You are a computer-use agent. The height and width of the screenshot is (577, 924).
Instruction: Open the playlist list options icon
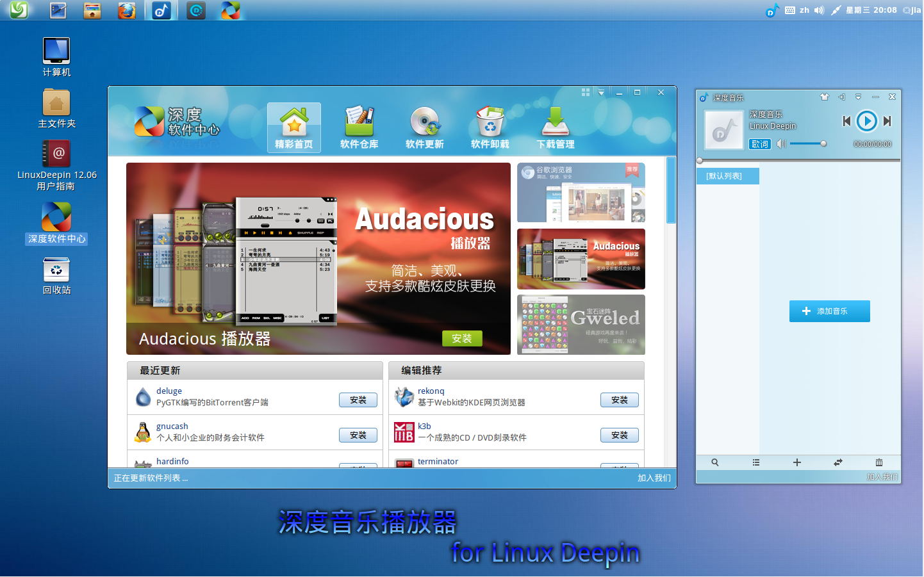[756, 462]
